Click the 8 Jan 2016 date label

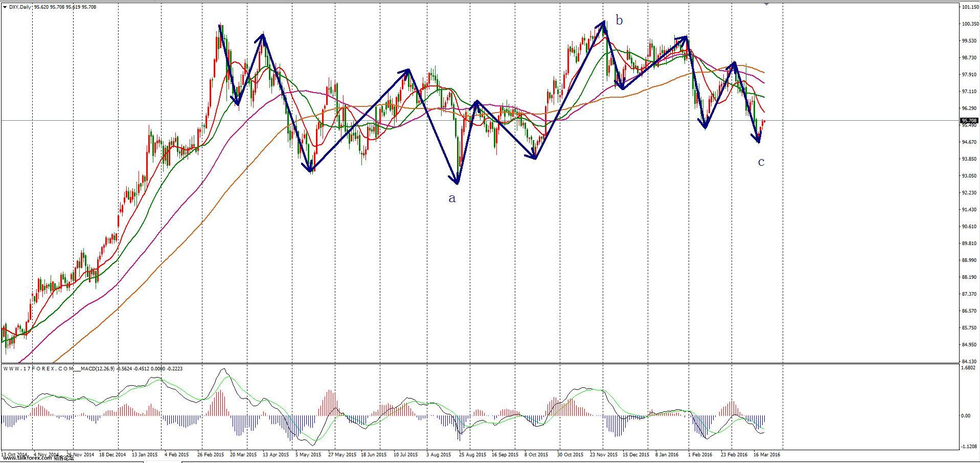click(x=667, y=454)
